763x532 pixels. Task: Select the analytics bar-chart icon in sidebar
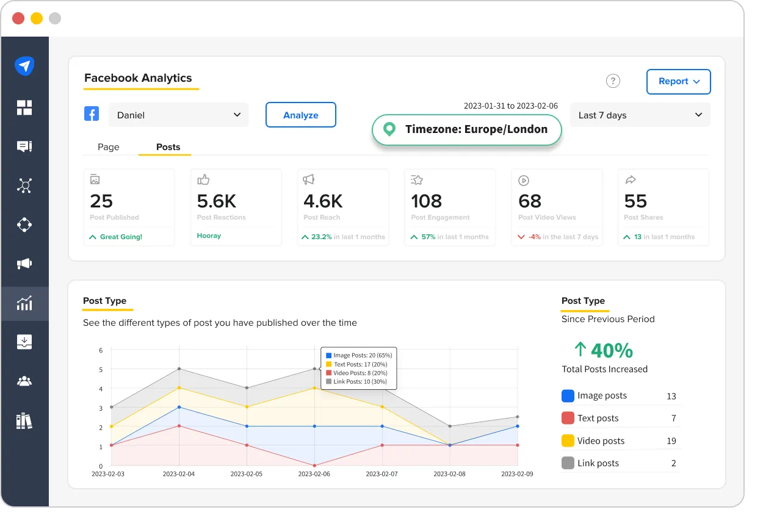24,303
